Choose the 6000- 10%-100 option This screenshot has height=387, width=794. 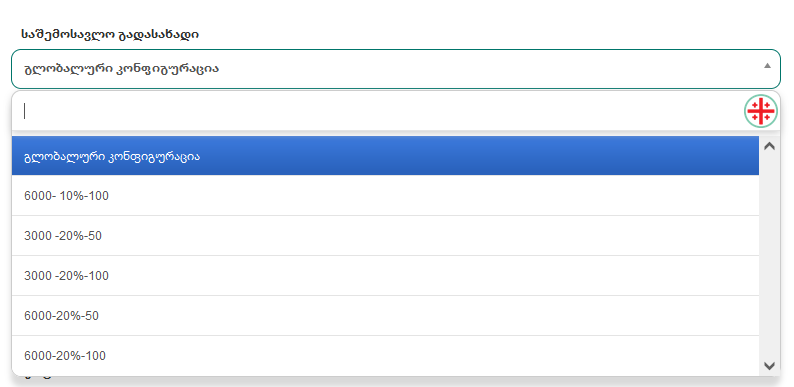(385, 196)
